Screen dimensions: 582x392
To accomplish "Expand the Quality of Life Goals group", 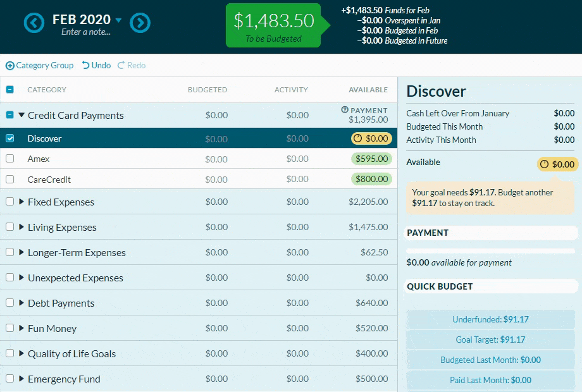I will pos(22,353).
